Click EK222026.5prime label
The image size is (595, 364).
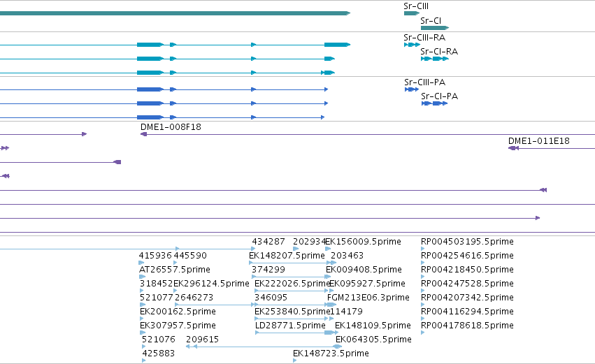tap(292, 284)
